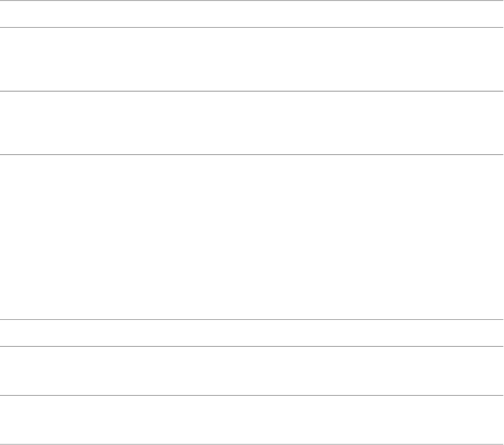Select the first row in the list
Screen dimensions: 504x445
(x=251, y=14)
